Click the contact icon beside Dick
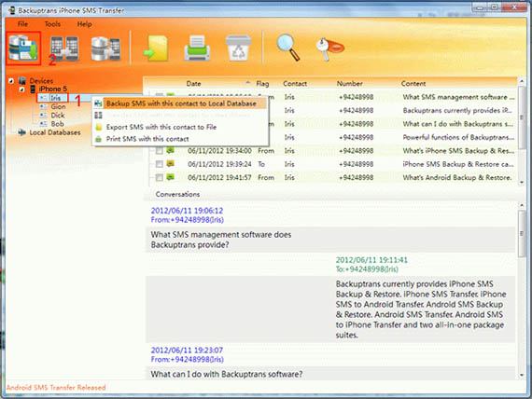Viewport: 532px width, 399px height. point(44,116)
